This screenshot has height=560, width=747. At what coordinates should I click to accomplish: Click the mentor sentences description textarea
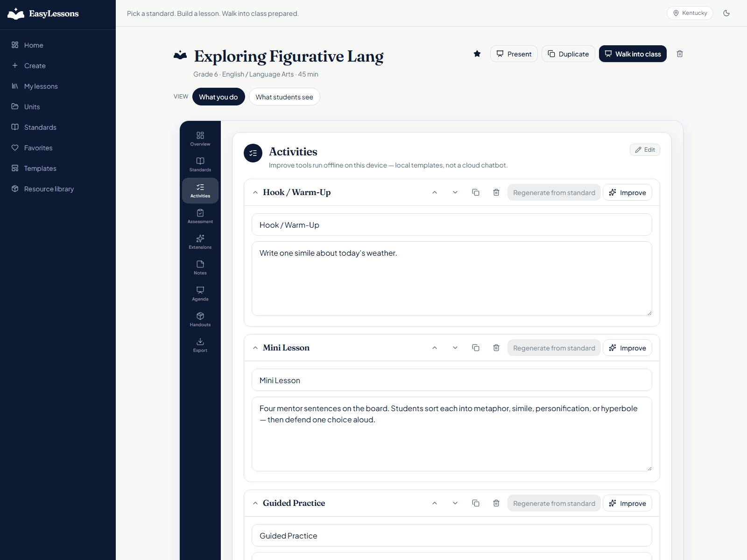[x=452, y=434]
